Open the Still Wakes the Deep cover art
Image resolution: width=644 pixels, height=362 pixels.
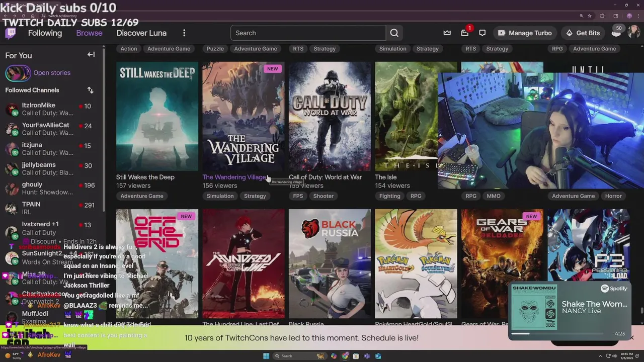click(157, 117)
